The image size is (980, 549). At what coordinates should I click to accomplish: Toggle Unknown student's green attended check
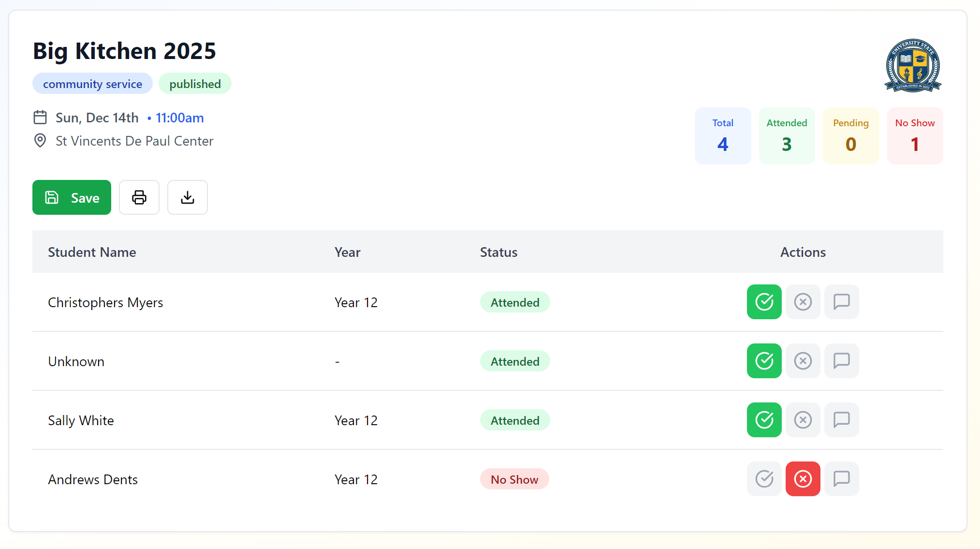point(764,361)
